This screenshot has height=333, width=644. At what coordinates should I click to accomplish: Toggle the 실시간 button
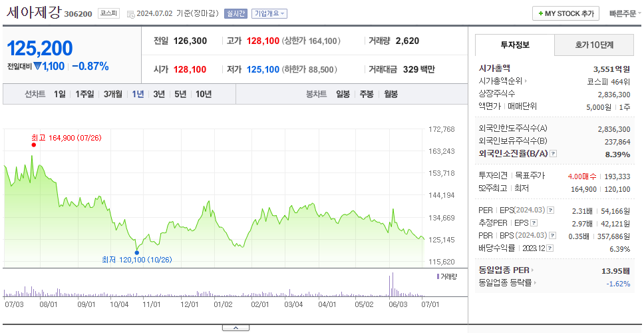236,13
